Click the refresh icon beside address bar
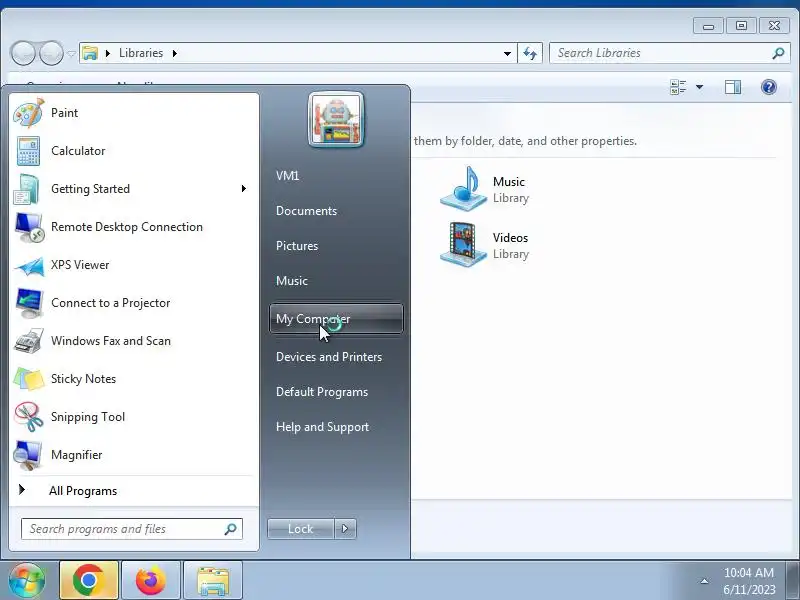The width and height of the screenshot is (800, 600). tap(530, 53)
